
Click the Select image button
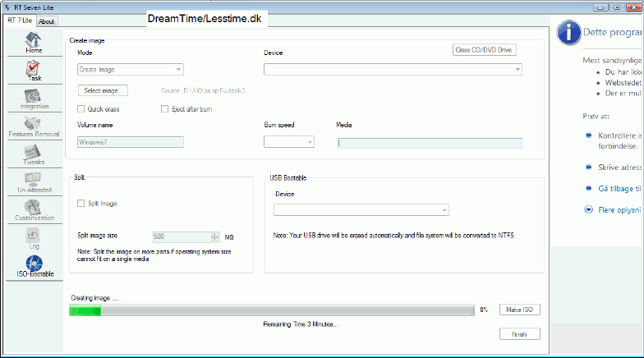(x=103, y=90)
